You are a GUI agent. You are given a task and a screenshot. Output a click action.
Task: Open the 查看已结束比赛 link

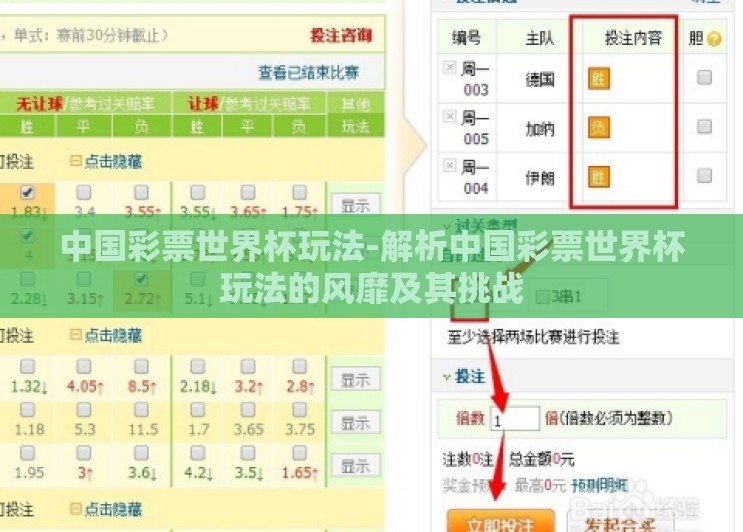(x=308, y=72)
